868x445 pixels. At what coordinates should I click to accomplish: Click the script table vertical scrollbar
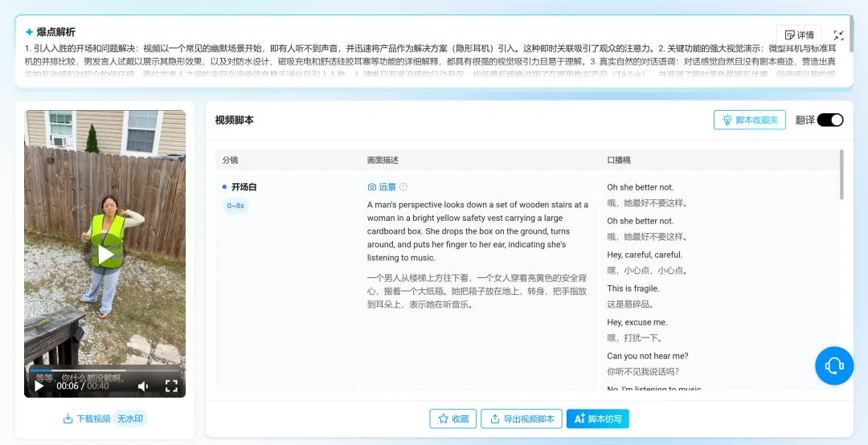[x=841, y=175]
